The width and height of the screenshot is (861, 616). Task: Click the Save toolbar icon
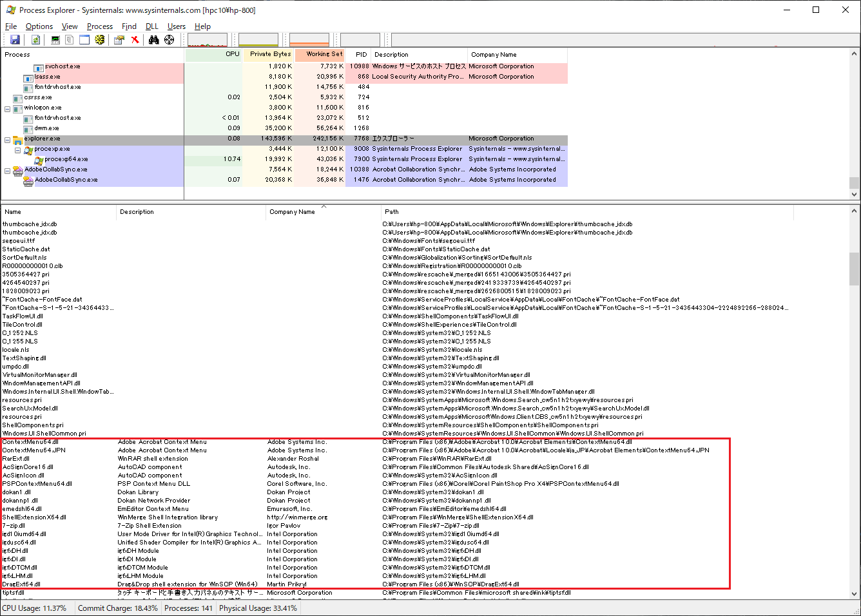(15, 40)
